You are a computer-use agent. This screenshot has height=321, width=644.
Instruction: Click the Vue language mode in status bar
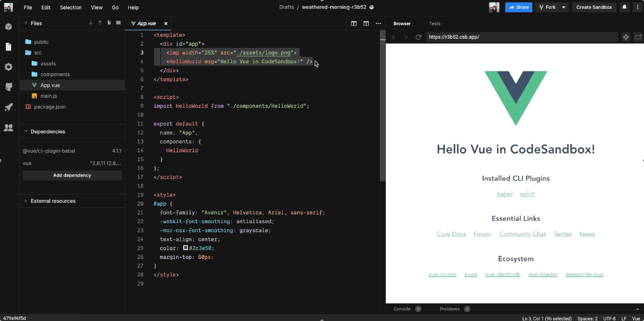point(636,318)
